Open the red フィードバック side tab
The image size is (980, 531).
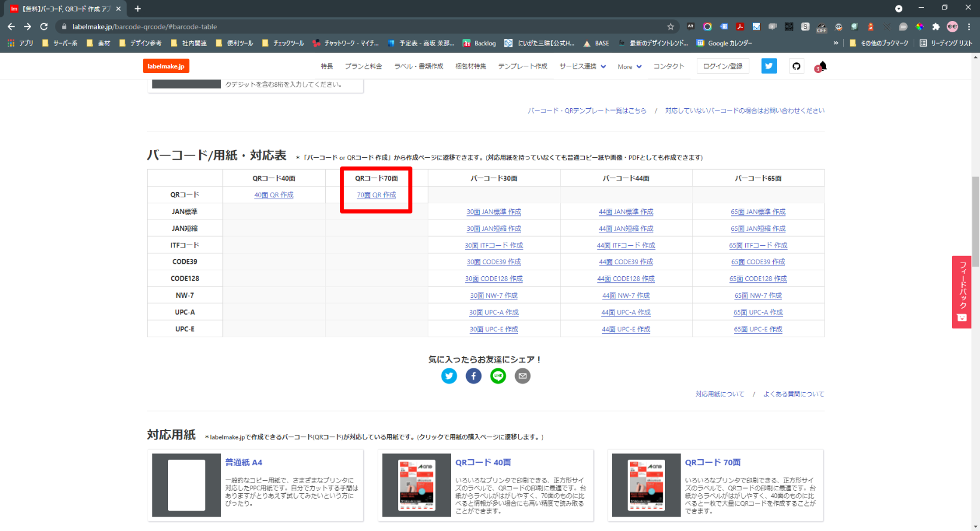961,292
